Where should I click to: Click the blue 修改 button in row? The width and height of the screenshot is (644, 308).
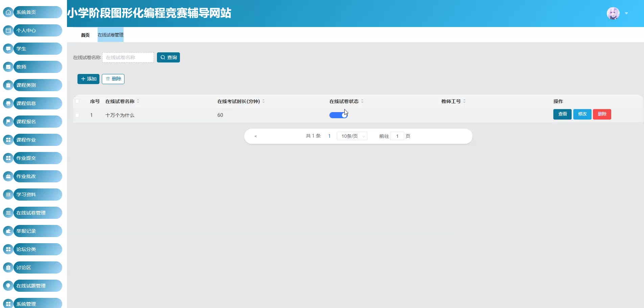click(x=582, y=114)
